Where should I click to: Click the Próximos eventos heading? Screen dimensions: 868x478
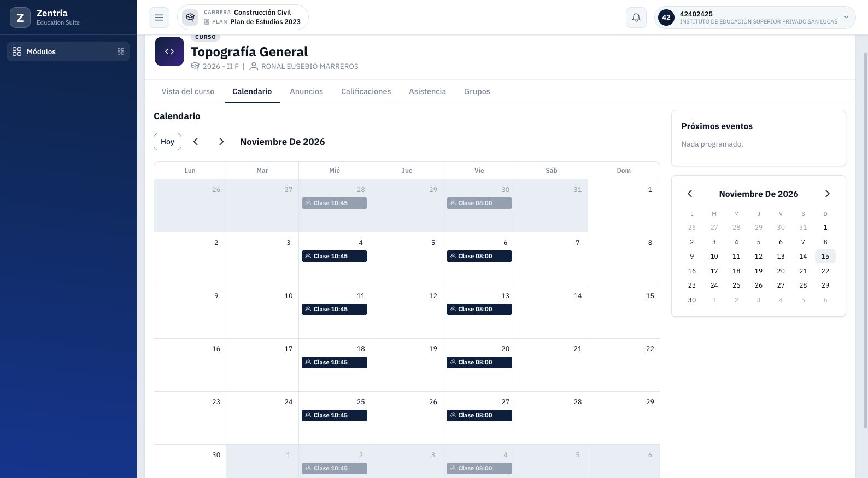tap(717, 126)
